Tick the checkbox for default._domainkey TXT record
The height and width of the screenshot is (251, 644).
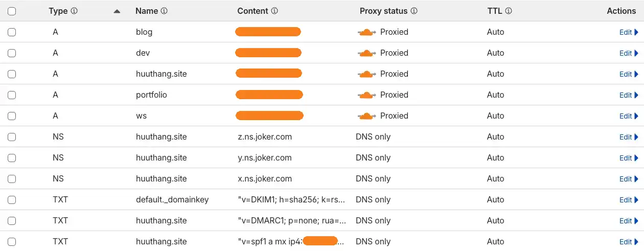point(12,200)
